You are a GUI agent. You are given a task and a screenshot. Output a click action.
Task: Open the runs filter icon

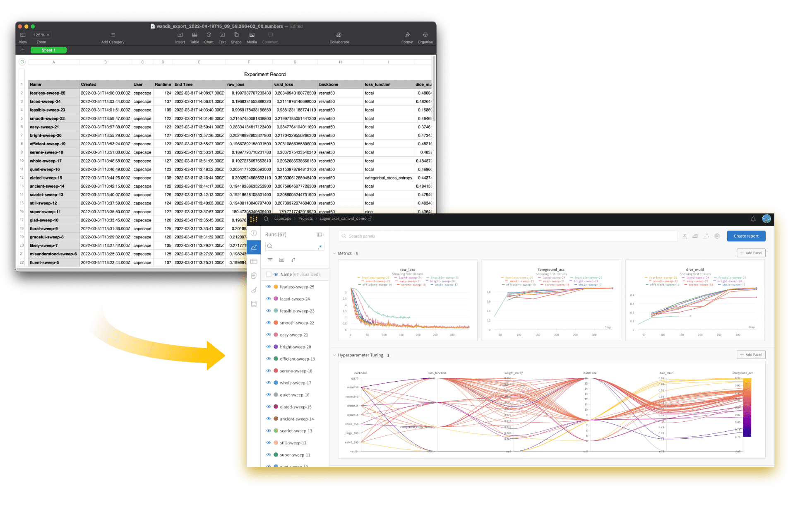[270, 260]
